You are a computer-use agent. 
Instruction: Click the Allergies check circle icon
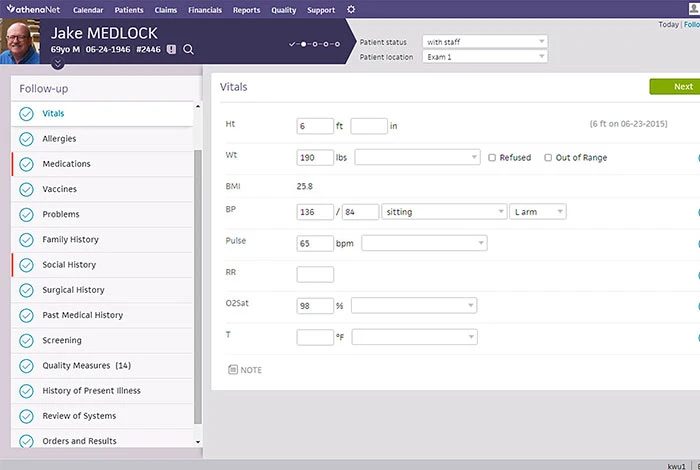coord(26,139)
